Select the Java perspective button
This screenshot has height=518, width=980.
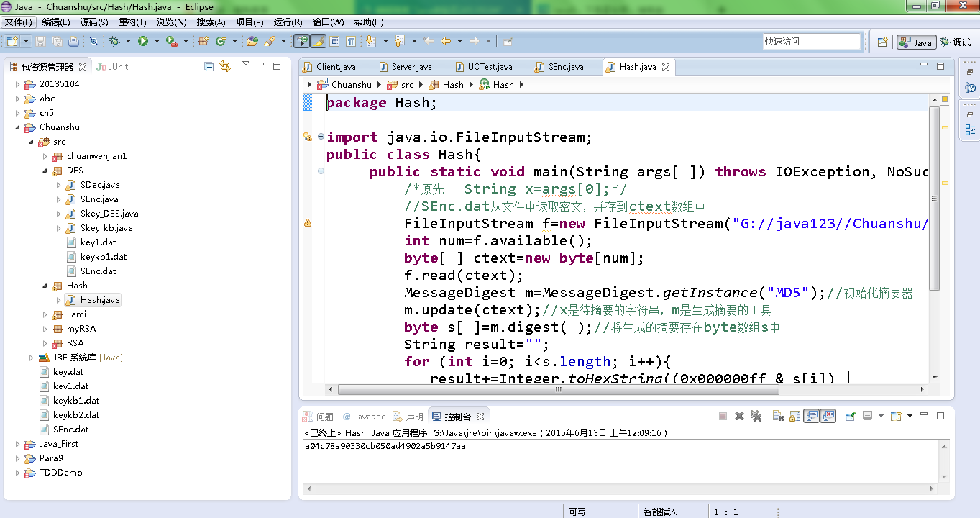(x=916, y=42)
